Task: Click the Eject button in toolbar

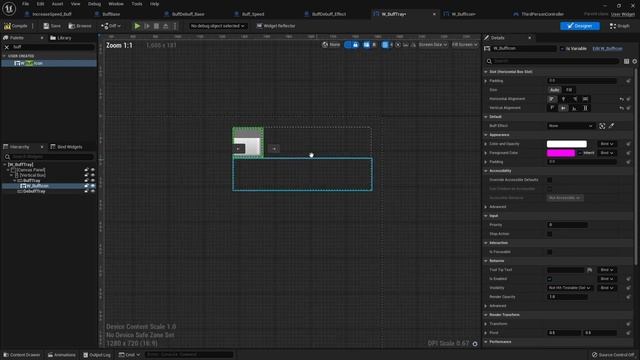Action: pos(166,26)
